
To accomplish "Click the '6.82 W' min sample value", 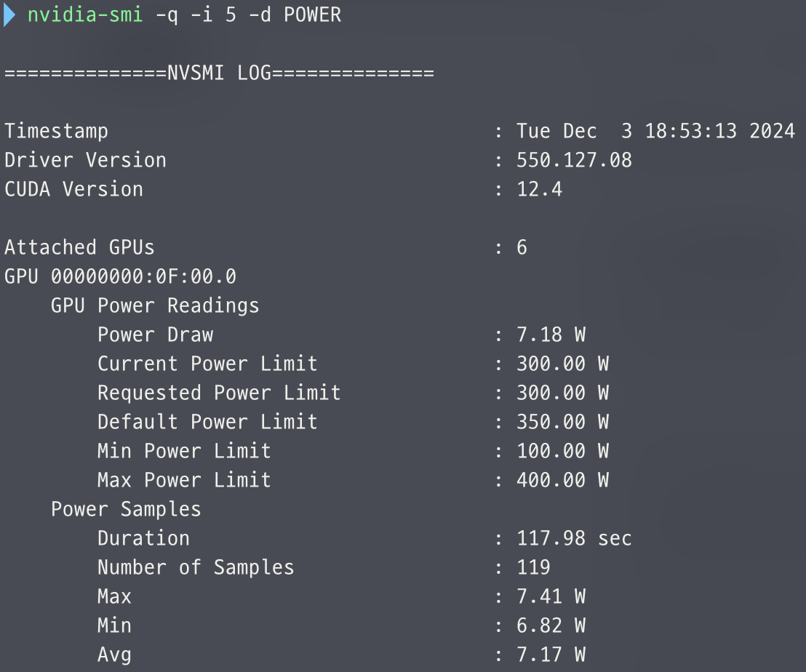I will (551, 625).
